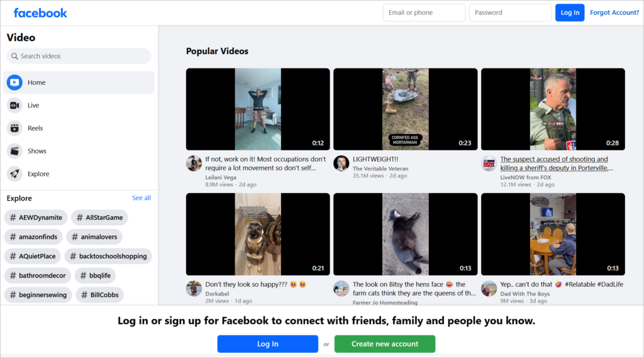Viewport: 644px width, 358px height.
Task: Click the Search videos box
Action: [79, 56]
